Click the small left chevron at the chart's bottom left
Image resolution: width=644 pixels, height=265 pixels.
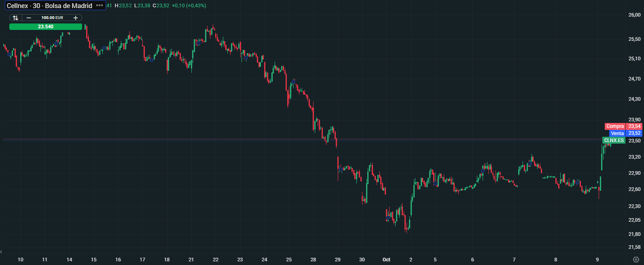point(2,252)
